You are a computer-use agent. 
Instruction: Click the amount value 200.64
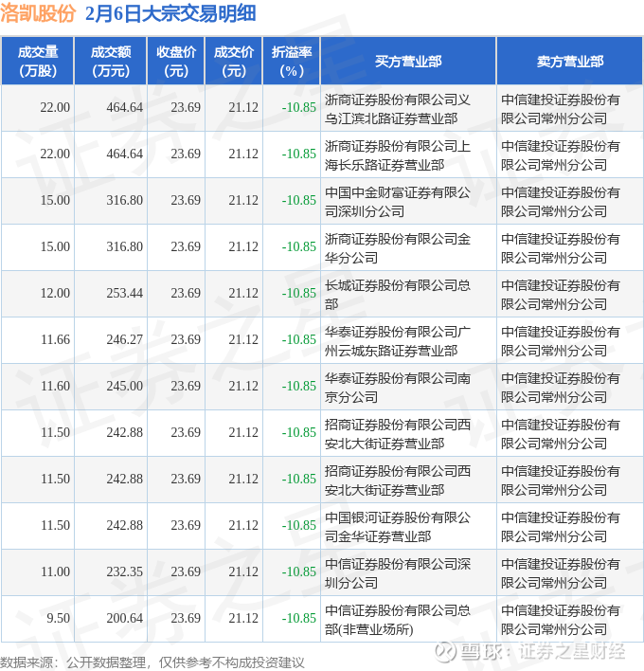point(124,618)
